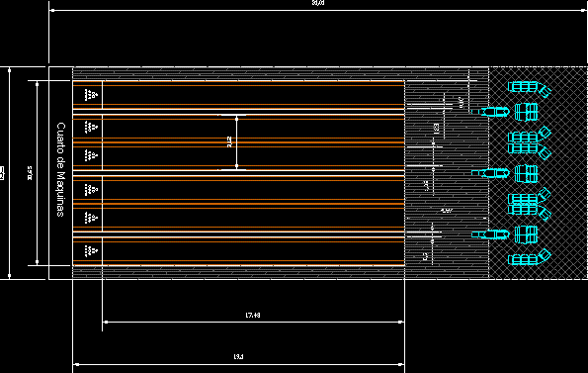Screen dimensions: 588x373
Task: Select the 17.48 dimension text
Action: [253, 316]
